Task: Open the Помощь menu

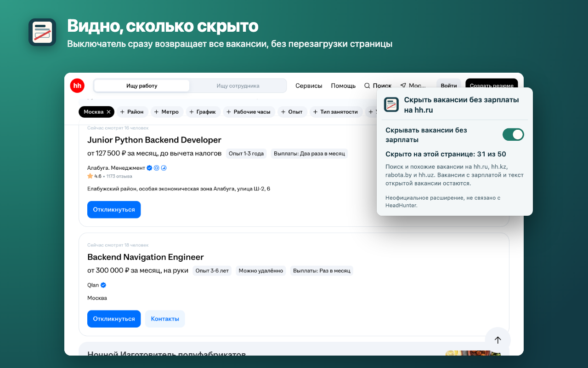Action: pyautogui.click(x=344, y=86)
